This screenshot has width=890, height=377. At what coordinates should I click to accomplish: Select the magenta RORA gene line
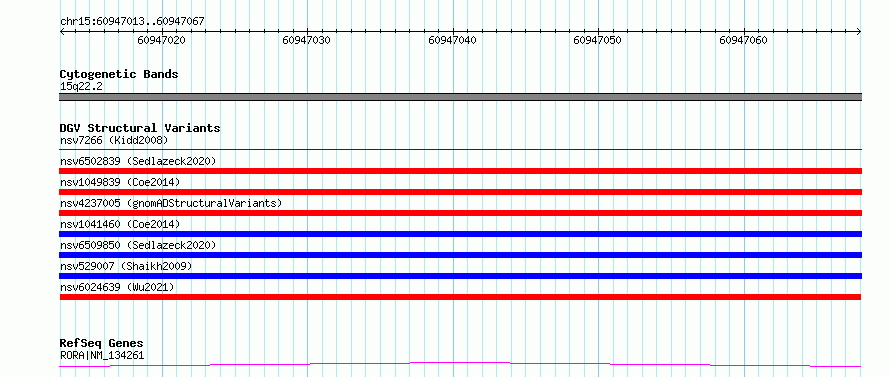[460, 365]
